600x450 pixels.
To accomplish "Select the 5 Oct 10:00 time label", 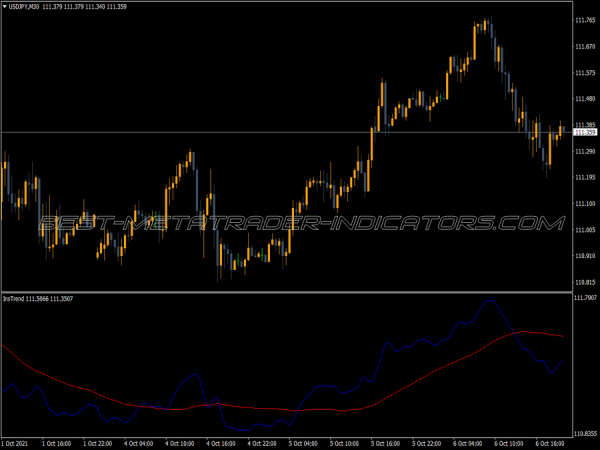I will (344, 443).
